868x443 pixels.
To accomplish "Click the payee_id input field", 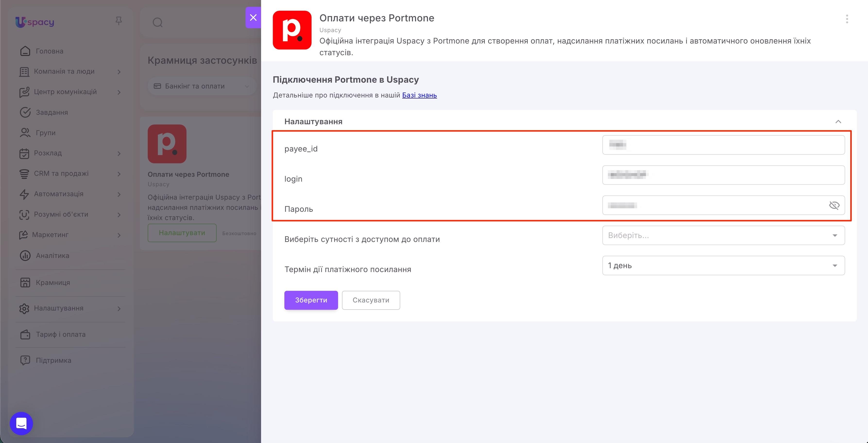I will click(x=723, y=145).
